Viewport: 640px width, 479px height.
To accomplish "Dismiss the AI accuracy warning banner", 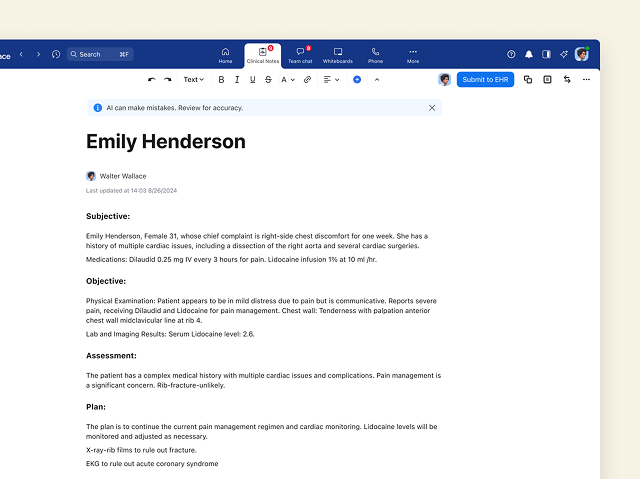I will [432, 107].
